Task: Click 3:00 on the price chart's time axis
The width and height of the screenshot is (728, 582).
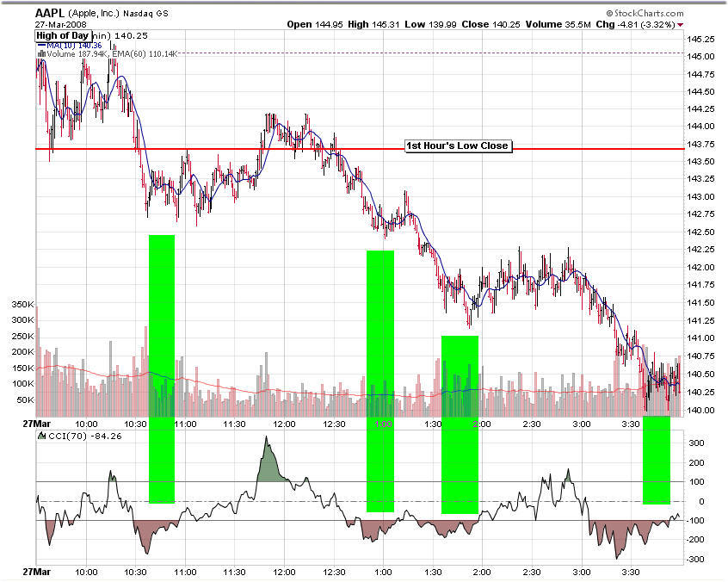Action: coord(582,424)
